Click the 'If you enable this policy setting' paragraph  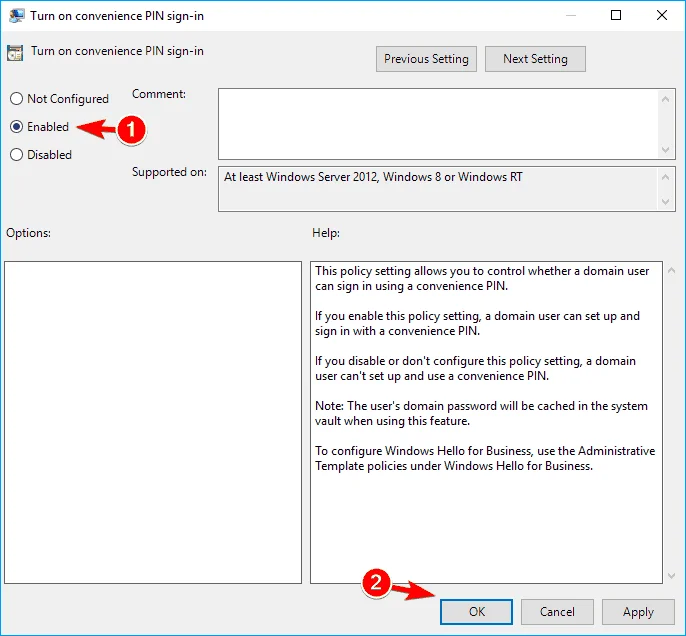coord(477,323)
